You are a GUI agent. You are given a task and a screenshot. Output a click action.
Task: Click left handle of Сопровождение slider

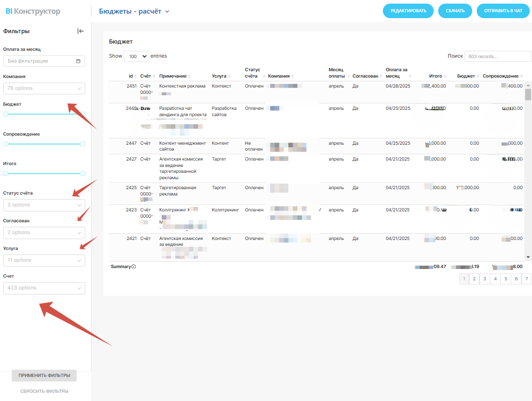tap(6, 144)
